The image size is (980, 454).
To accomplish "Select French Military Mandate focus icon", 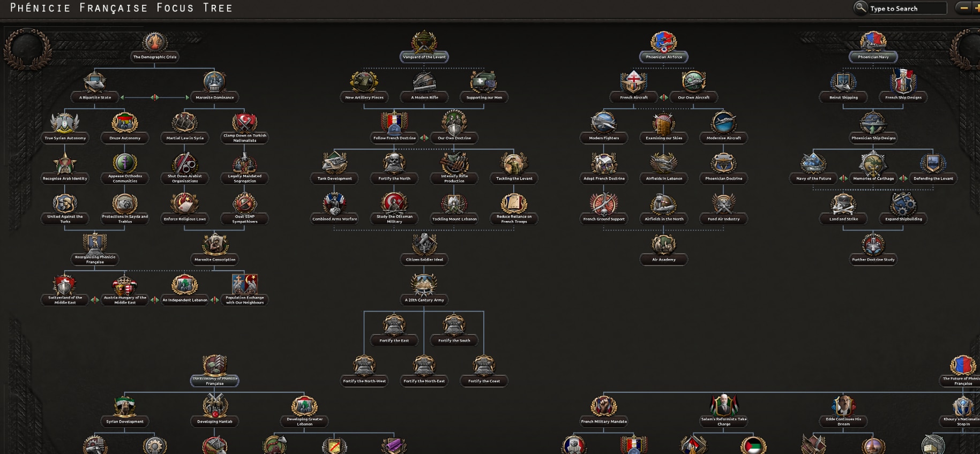I will point(604,406).
